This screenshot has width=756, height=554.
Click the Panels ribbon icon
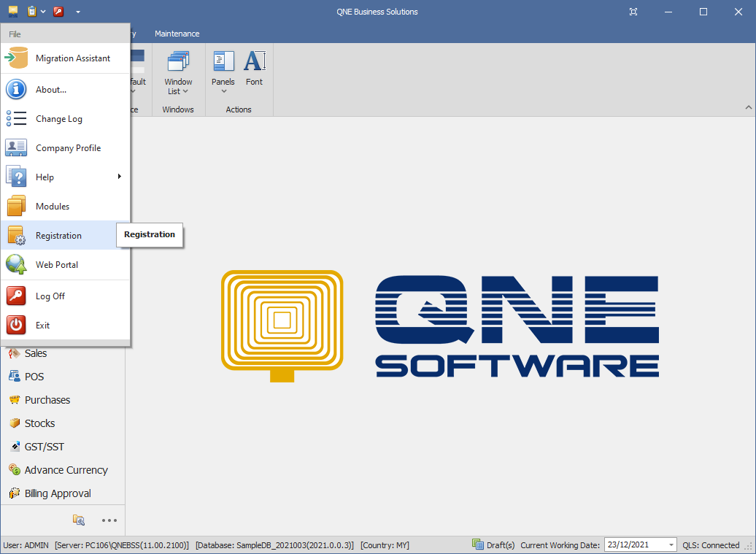[x=223, y=62]
